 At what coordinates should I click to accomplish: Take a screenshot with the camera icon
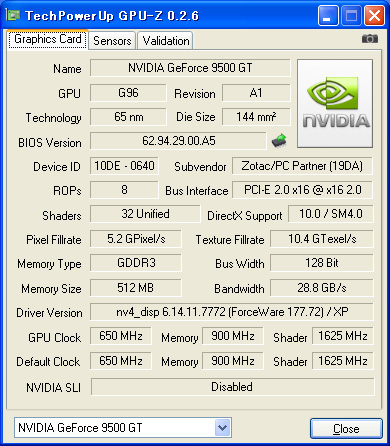point(370,39)
